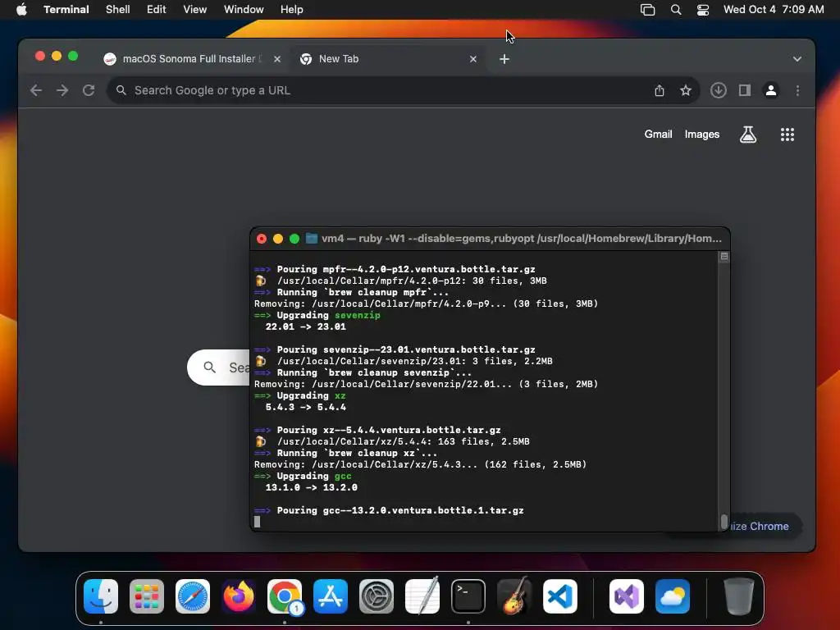The width and height of the screenshot is (840, 630).
Task: Open TextEdit from the Dock
Action: click(422, 596)
